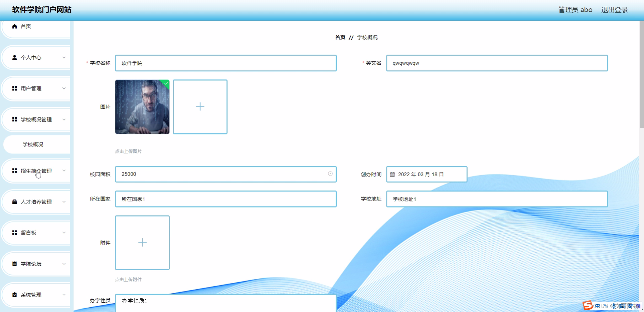The height and width of the screenshot is (312, 644).
Task: Click the page vertical scrollbar
Action: pyautogui.click(x=642, y=74)
